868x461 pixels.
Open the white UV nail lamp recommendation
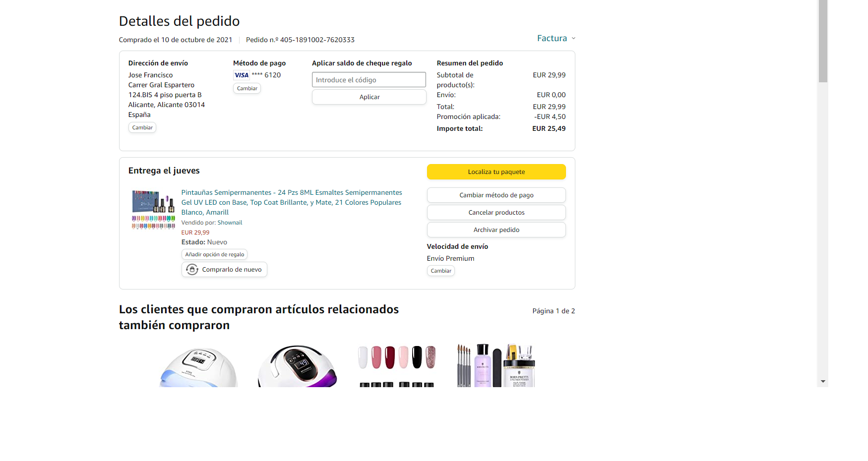tap(198, 366)
